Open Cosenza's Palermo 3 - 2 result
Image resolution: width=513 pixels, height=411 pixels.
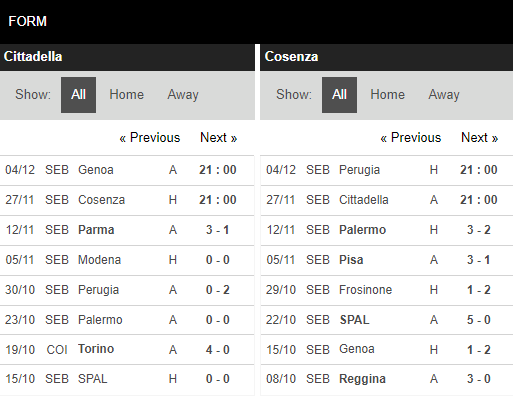click(387, 230)
